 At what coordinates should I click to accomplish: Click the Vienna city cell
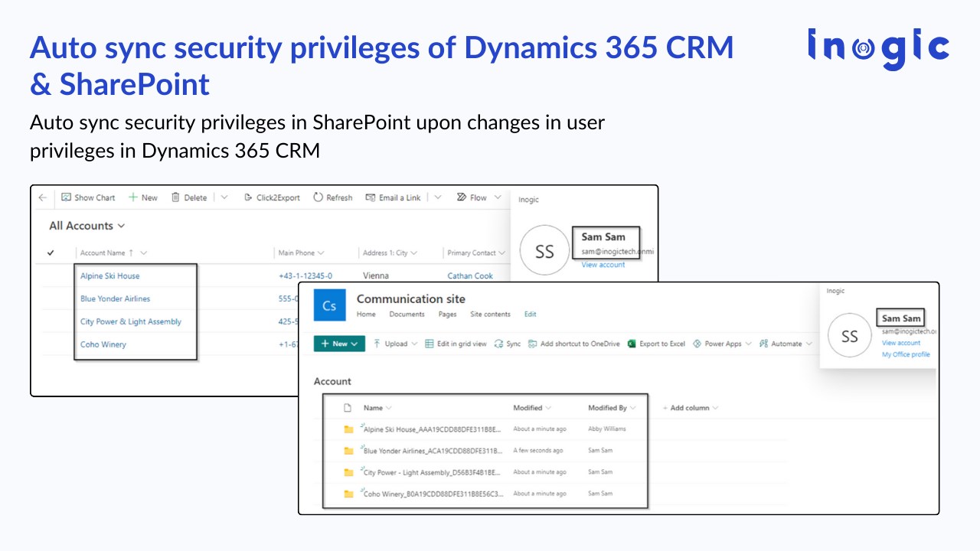(375, 275)
